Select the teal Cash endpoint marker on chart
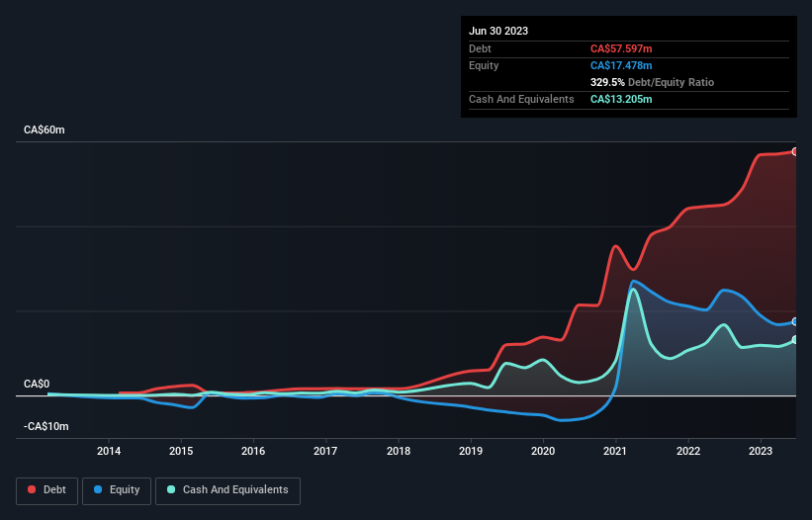This screenshot has width=812, height=520. tap(795, 340)
